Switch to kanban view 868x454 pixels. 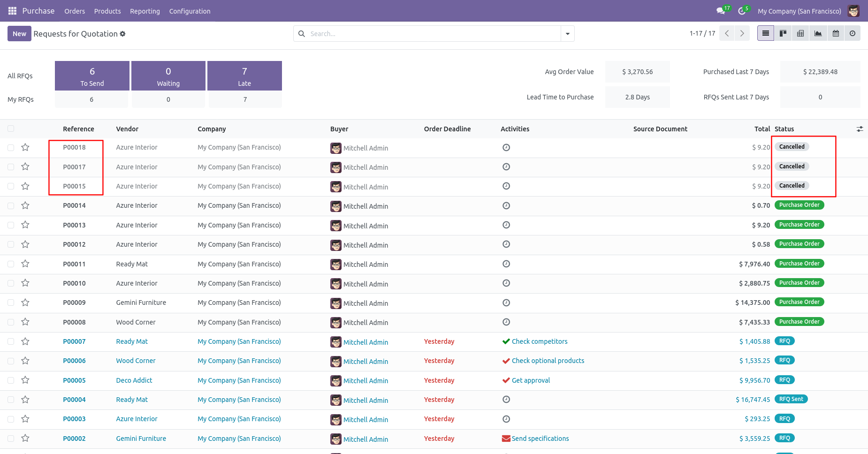point(783,33)
